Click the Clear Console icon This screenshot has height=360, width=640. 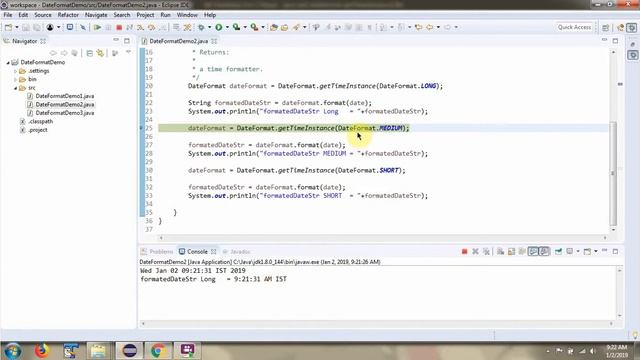500,251
